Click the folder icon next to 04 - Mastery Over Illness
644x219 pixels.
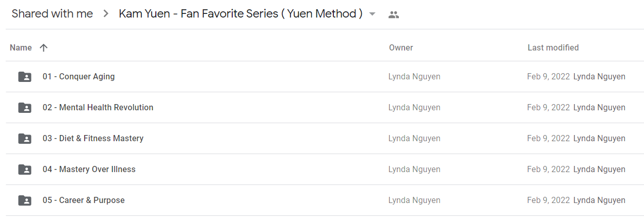[x=25, y=170]
